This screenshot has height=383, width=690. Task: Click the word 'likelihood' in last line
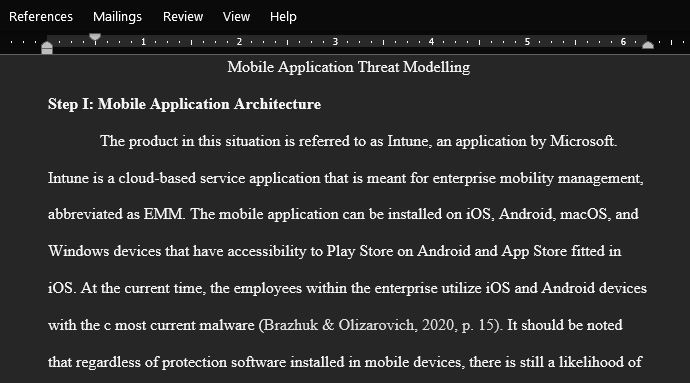point(591,362)
